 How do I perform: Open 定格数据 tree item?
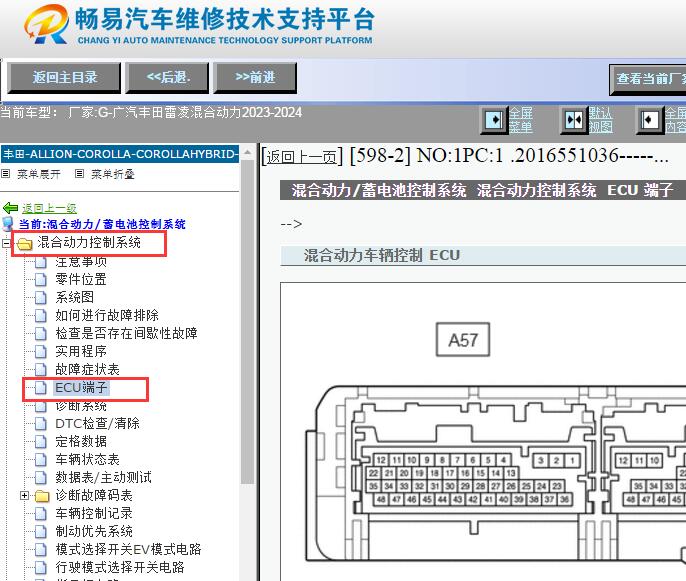coord(81,441)
